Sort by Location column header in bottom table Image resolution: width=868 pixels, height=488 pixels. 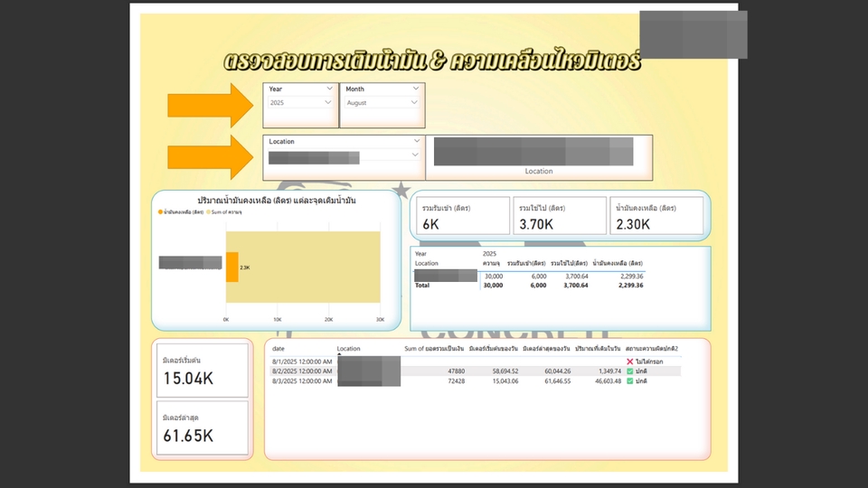pyautogui.click(x=348, y=349)
